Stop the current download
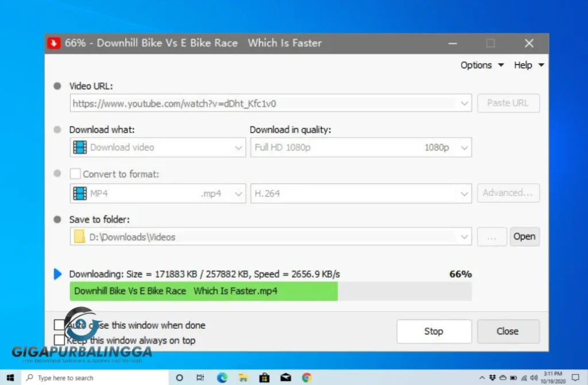This screenshot has height=385, width=588. tap(434, 331)
